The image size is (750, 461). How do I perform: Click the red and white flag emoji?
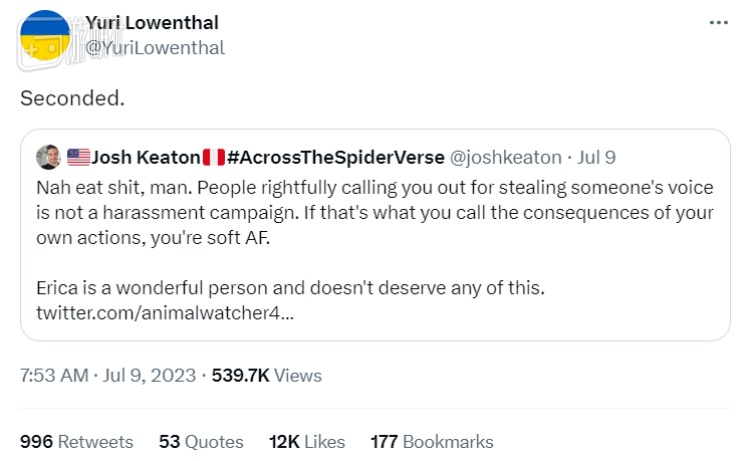(x=214, y=157)
